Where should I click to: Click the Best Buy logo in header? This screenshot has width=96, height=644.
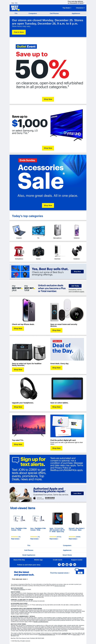point(15,8)
